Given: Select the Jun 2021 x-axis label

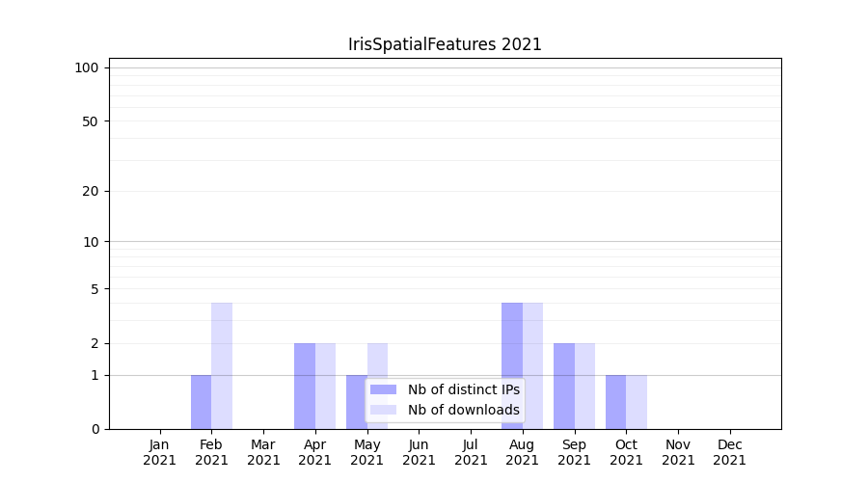Looking at the screenshot, I should point(419,452).
